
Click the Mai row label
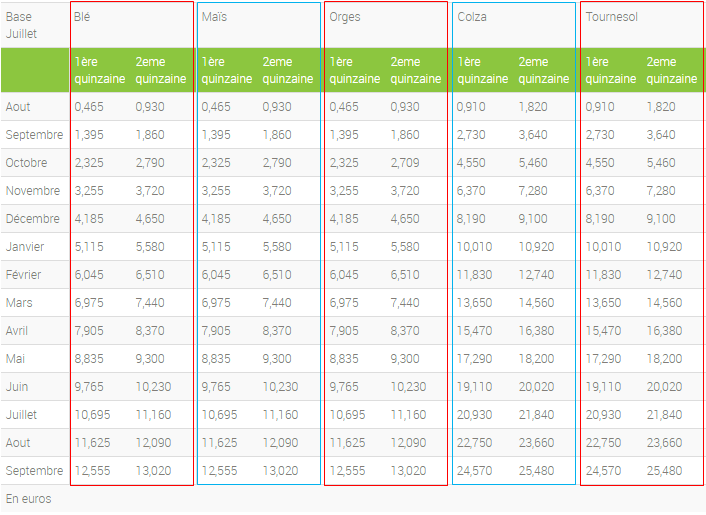tap(15, 359)
